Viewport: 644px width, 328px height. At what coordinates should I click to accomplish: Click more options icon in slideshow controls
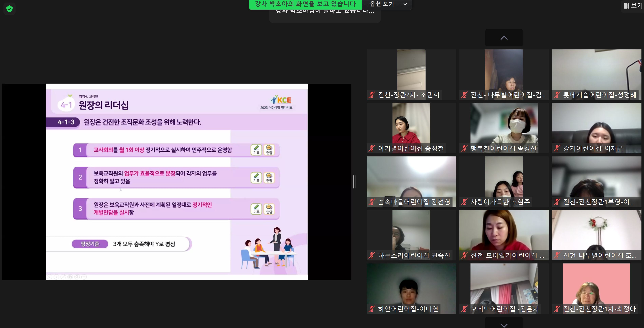[84, 277]
